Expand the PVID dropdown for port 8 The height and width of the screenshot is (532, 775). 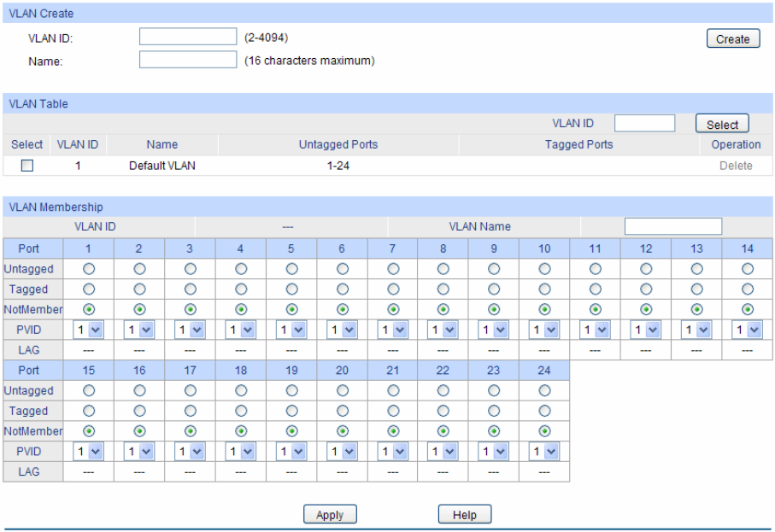[x=443, y=330]
